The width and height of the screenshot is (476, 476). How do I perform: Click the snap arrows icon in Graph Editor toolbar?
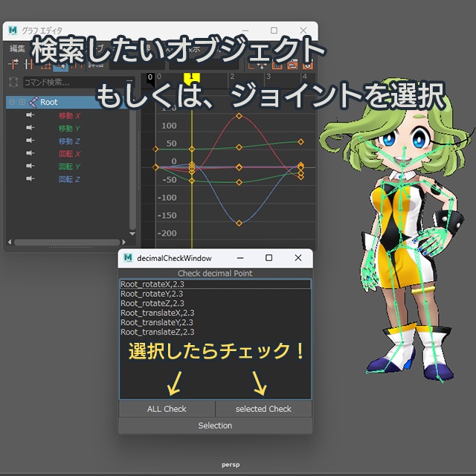point(262,65)
